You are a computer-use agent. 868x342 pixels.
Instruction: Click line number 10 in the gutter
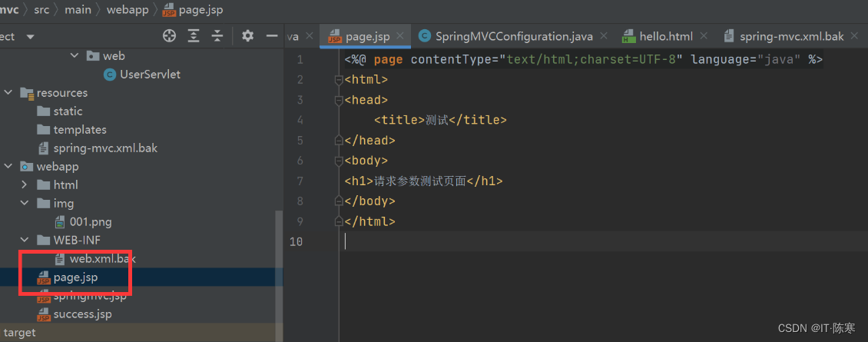(x=296, y=241)
